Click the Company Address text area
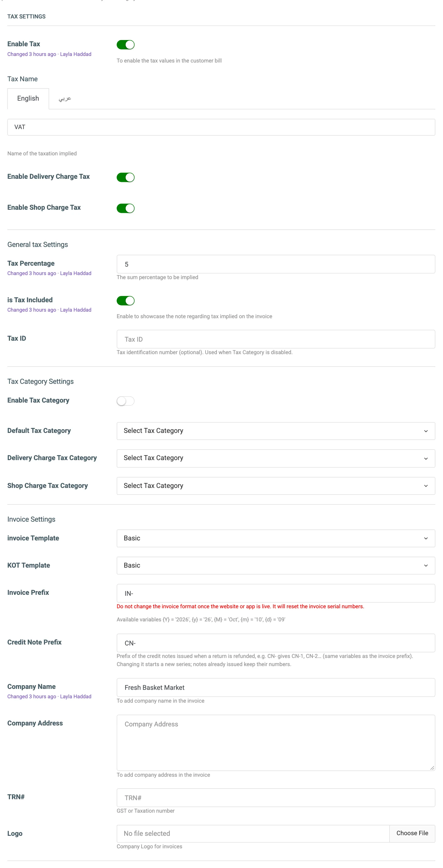This screenshot has width=443, height=868. click(276, 743)
